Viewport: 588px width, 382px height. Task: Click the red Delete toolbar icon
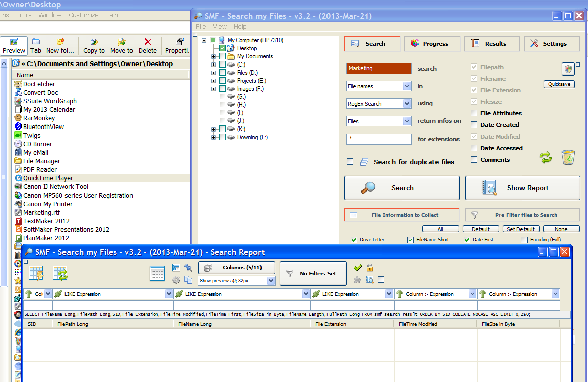(147, 46)
